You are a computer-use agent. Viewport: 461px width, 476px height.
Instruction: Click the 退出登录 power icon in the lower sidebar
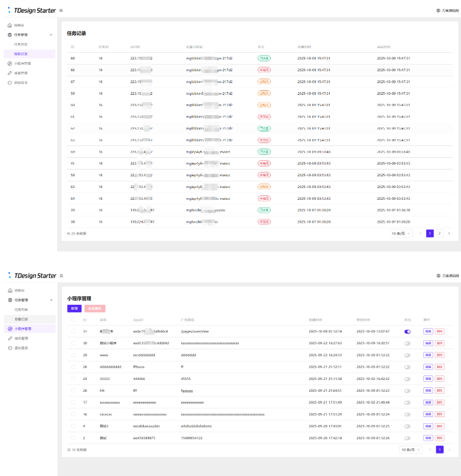pyautogui.click(x=10, y=348)
